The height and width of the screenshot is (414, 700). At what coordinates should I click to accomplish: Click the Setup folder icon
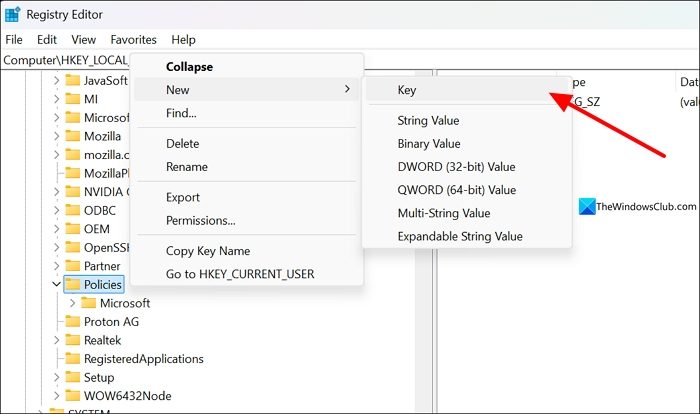(x=72, y=377)
